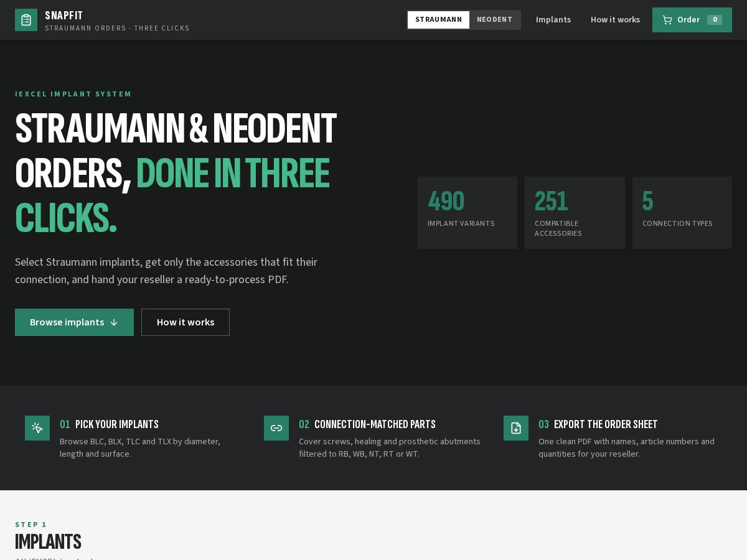
Task: Click text 'Cover screws, healing and prosthetic abutments'
Action: pyautogui.click(x=390, y=441)
